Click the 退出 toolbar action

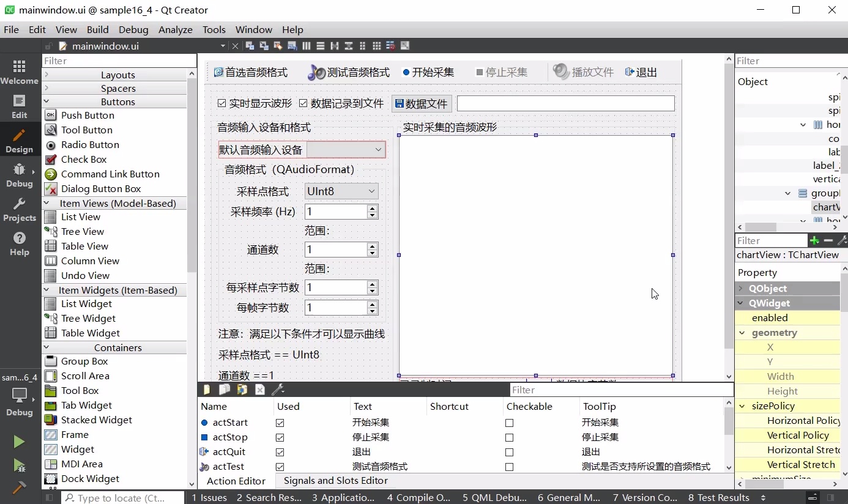641,72
